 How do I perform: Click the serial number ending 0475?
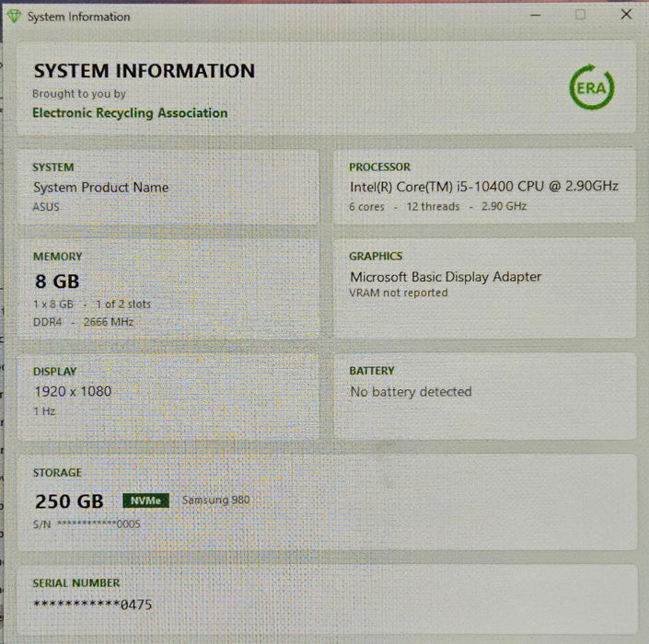click(x=93, y=604)
